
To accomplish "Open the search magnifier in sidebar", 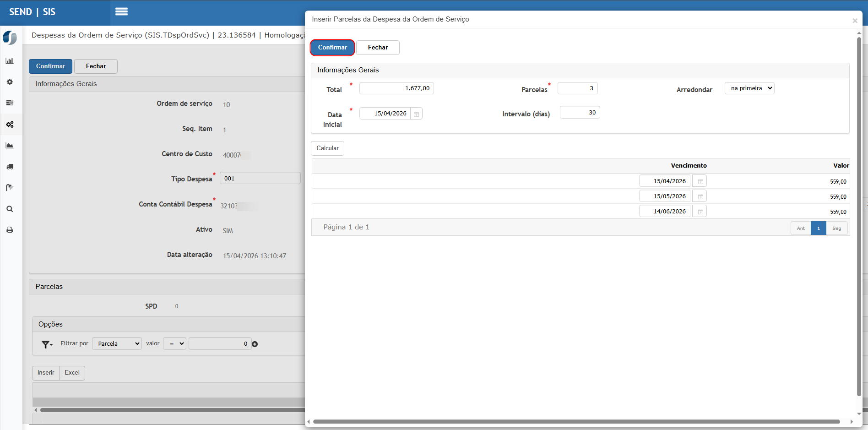I will coord(10,209).
